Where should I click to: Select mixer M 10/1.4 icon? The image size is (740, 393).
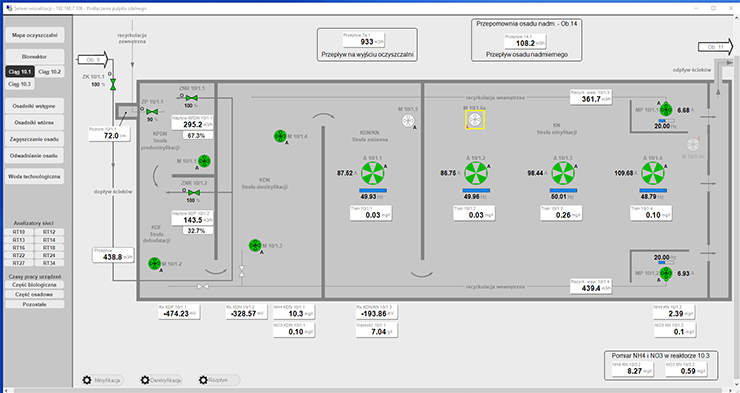pyautogui.click(x=280, y=136)
